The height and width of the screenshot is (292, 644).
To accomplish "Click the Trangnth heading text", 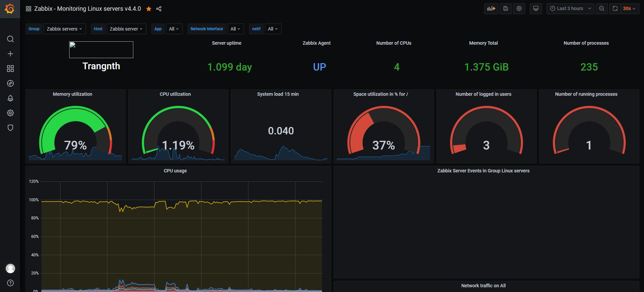I will coord(101,66).
